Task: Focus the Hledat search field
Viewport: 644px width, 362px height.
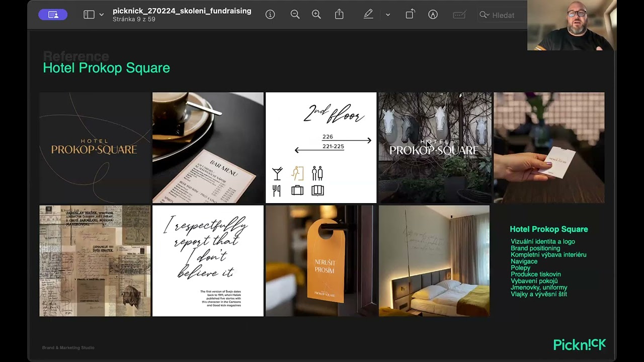Action: click(x=502, y=15)
